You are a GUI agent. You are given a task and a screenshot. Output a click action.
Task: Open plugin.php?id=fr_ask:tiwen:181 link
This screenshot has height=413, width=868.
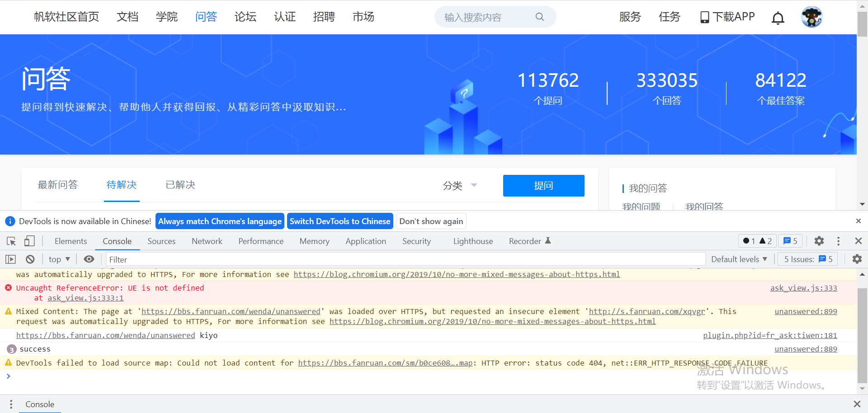[770, 335]
